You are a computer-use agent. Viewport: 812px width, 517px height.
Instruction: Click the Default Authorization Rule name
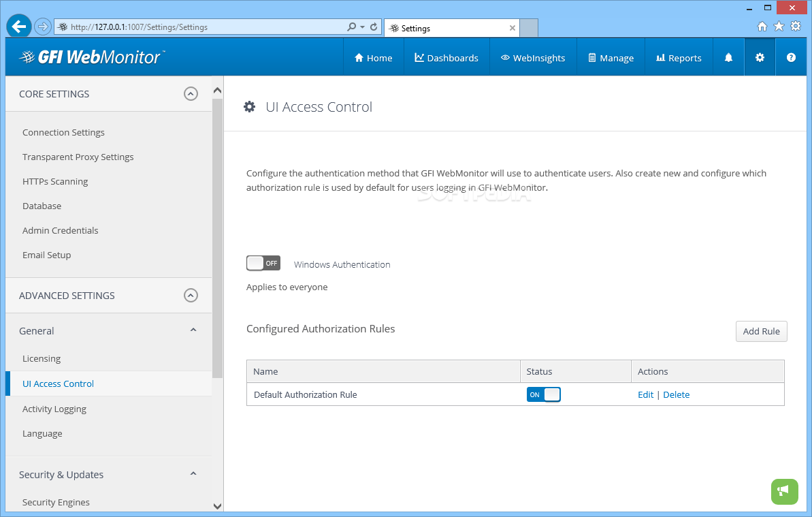click(x=305, y=394)
